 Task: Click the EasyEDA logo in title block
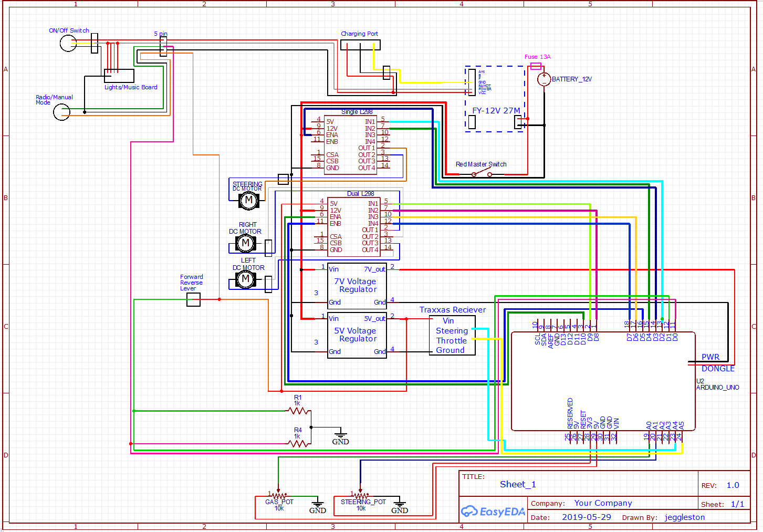[x=493, y=512]
